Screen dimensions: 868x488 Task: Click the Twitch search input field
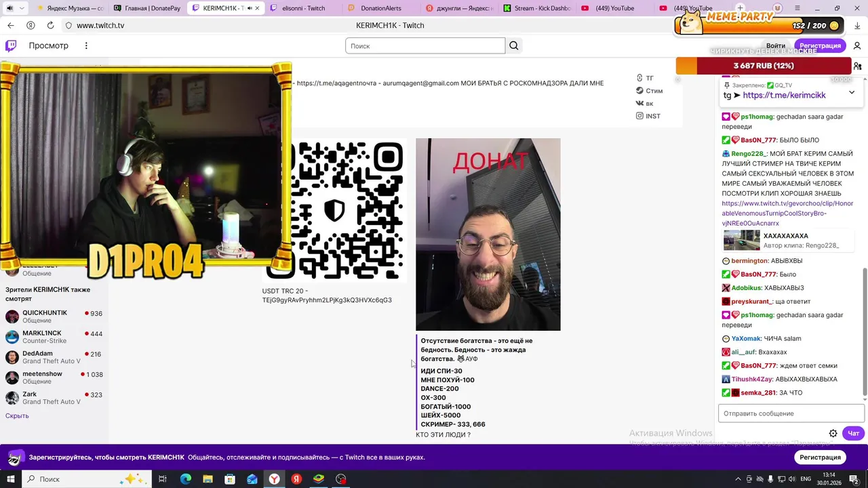point(425,45)
